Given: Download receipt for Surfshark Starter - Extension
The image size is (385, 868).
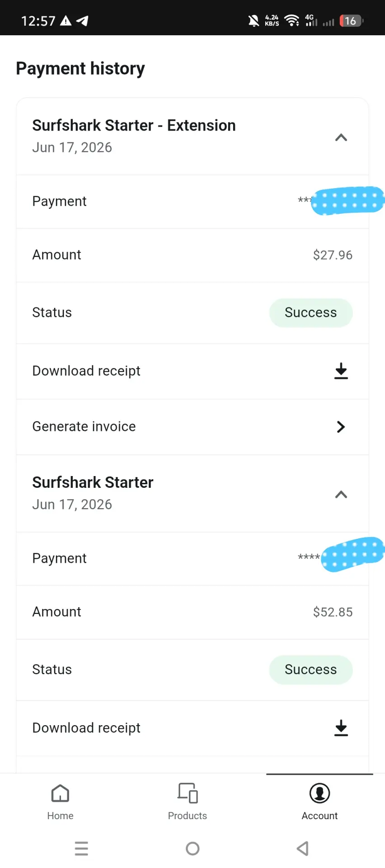Looking at the screenshot, I should pos(341,371).
